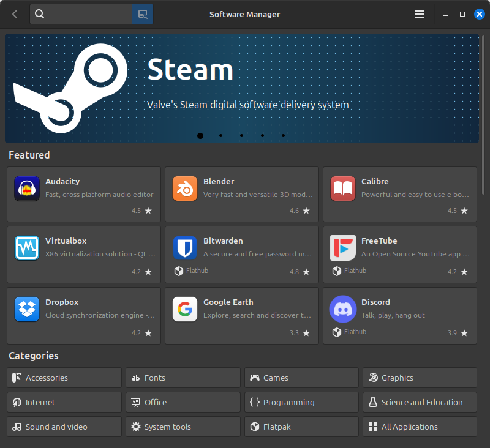Click the System tools gear icon

136,427
